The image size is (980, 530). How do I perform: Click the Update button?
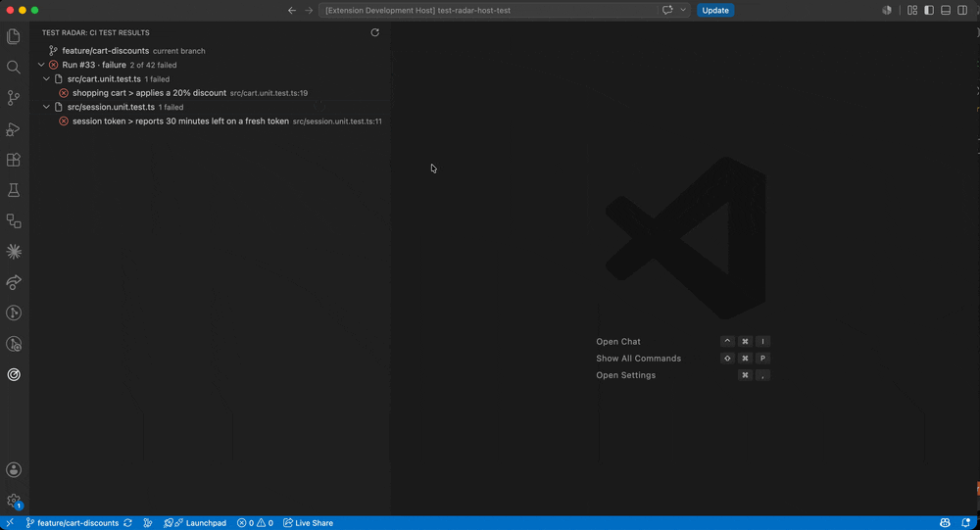coord(715,10)
